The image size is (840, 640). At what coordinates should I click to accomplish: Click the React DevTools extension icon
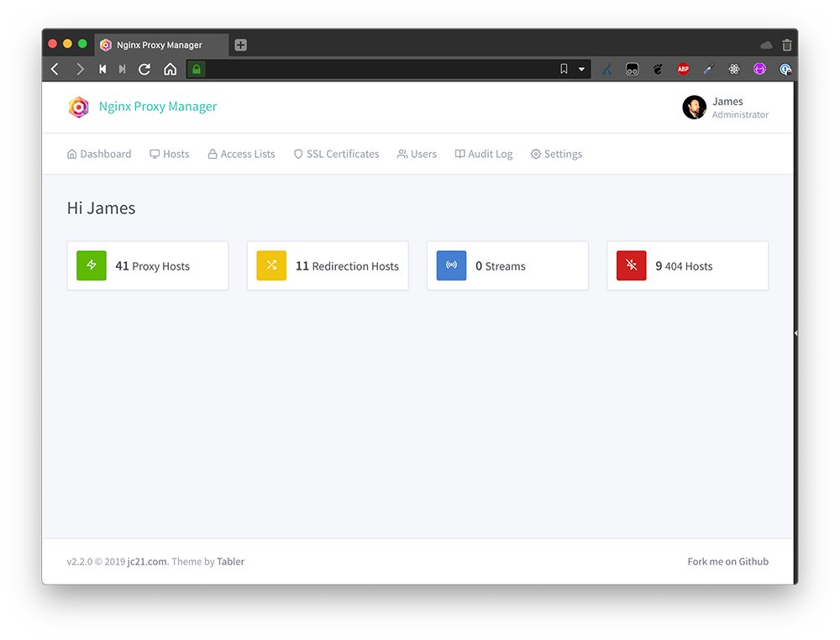point(734,69)
